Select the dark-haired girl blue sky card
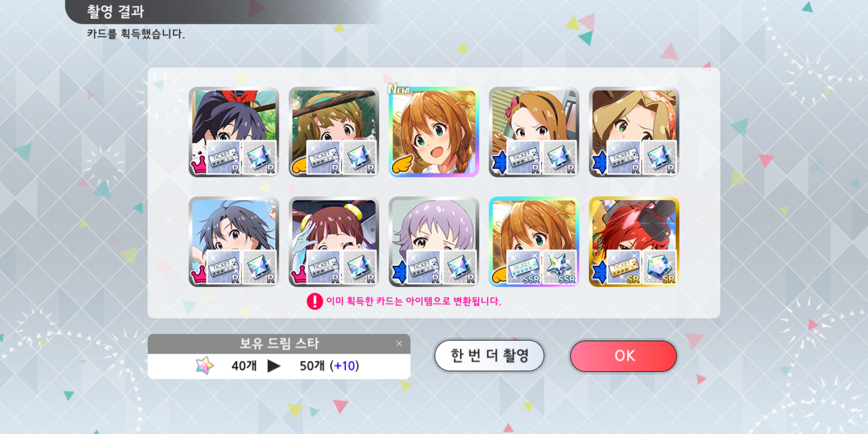Viewport: 868px width, 434px height. pyautogui.click(x=233, y=241)
